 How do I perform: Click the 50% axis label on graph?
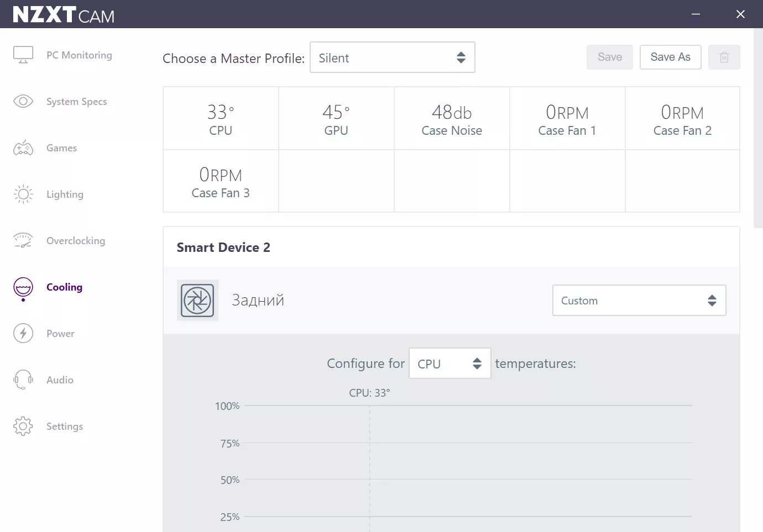click(x=230, y=480)
